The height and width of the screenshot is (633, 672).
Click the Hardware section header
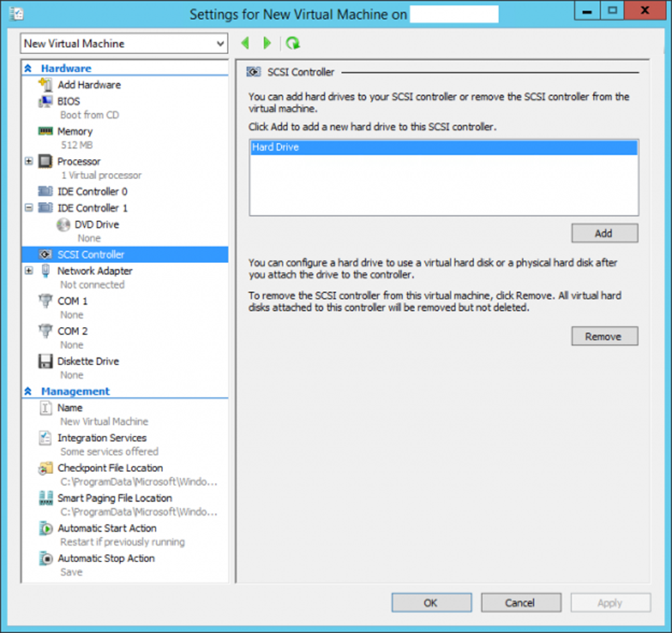(x=66, y=68)
